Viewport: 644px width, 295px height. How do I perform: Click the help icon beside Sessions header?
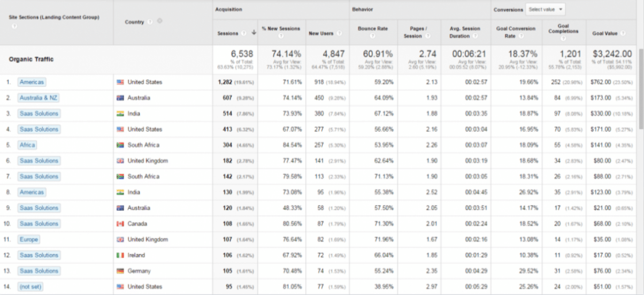coord(244,34)
